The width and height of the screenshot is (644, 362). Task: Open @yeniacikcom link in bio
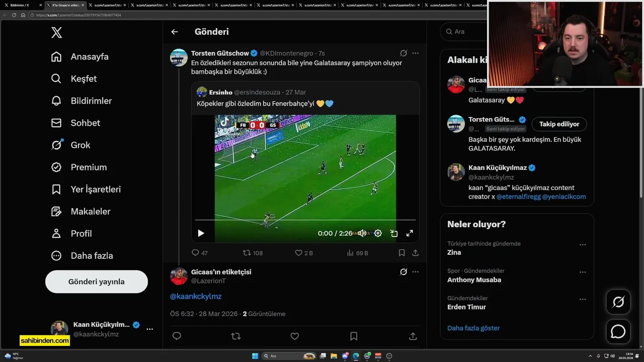coord(564,197)
